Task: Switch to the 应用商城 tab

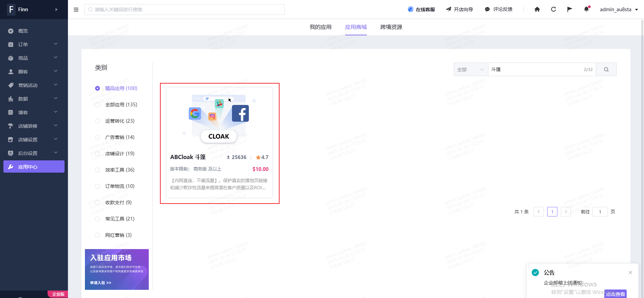Action: tap(356, 27)
